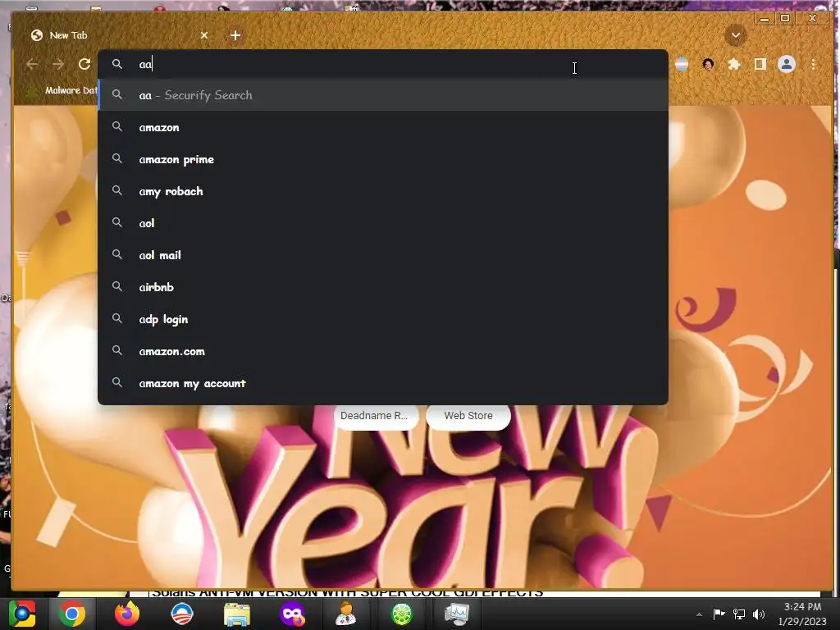Click the doctor figure taskbar icon
This screenshot has height=630, width=840.
click(346, 614)
